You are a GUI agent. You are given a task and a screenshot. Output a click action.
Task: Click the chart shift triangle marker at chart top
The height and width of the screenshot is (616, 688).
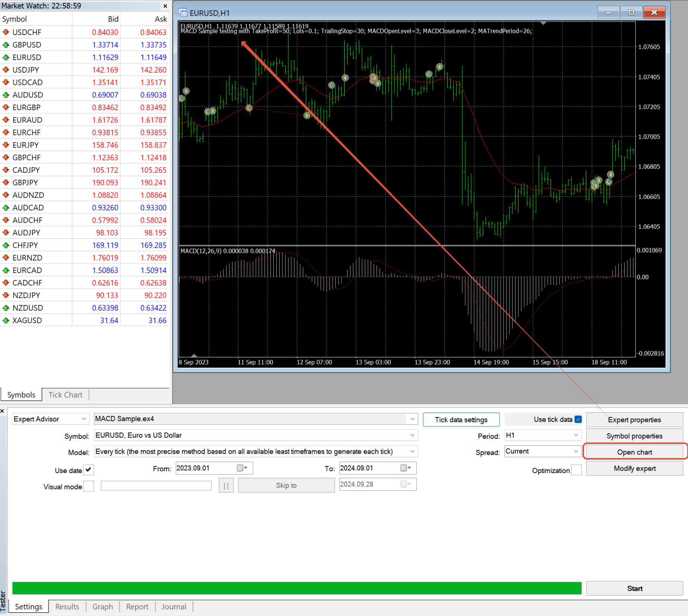point(543,23)
